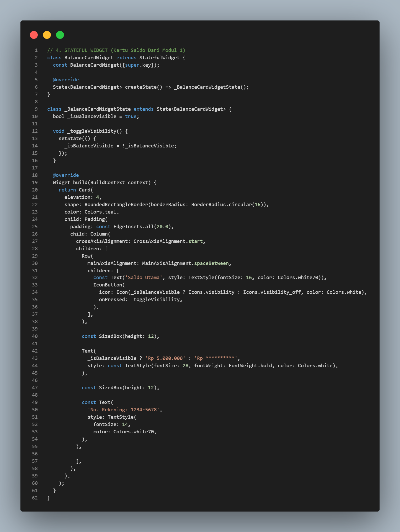This screenshot has width=400, height=532.
Task: Click the red close dot
Action: pyautogui.click(x=34, y=35)
